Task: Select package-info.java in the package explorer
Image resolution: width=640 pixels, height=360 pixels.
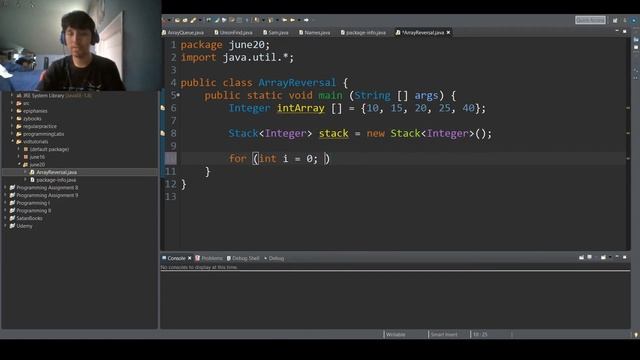Action: [56, 180]
